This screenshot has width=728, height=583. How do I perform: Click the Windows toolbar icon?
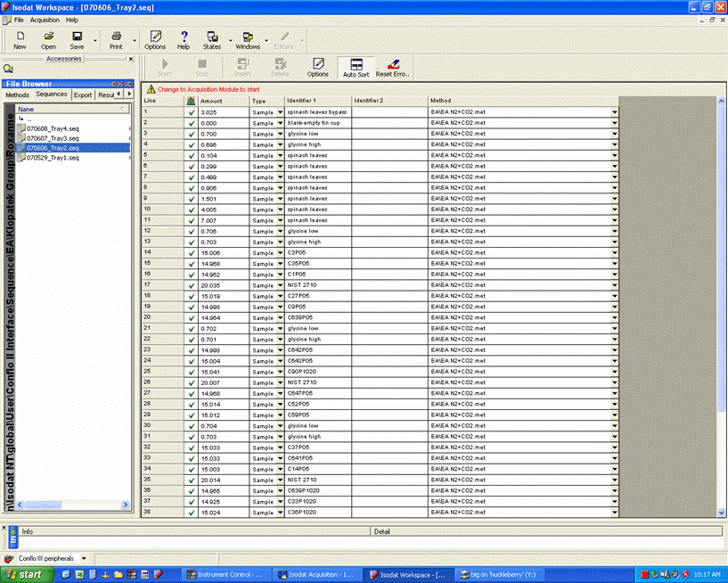(x=248, y=40)
